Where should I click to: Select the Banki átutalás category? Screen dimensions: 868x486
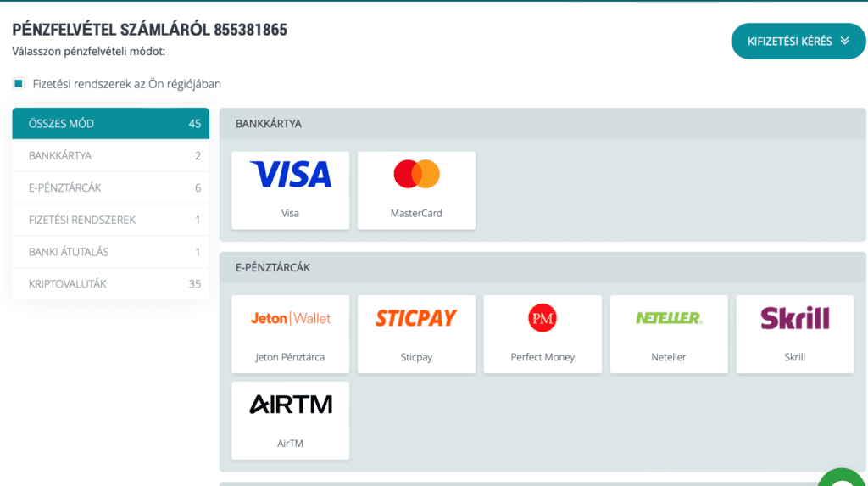click(x=111, y=252)
